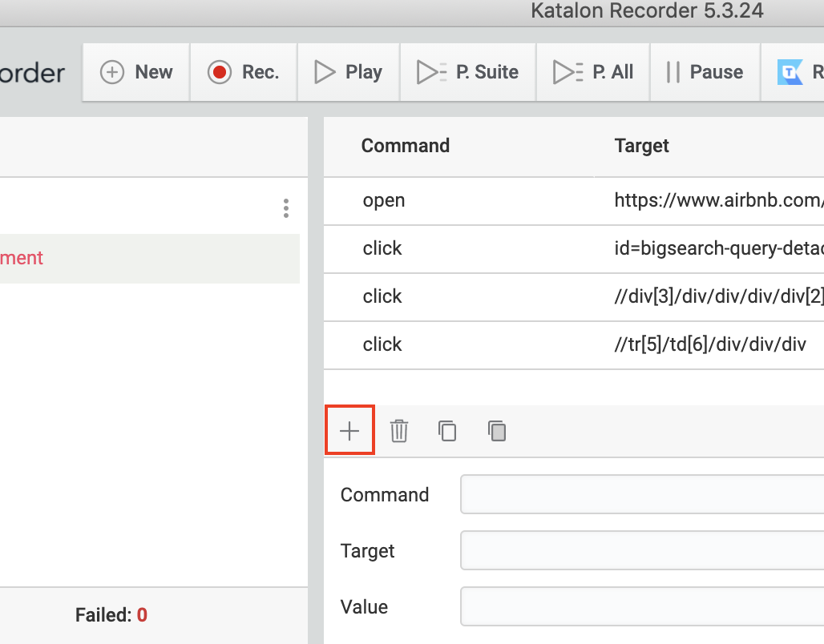824x644 pixels.
Task: Click the TestOps icon in the toolbar
Action: 790,72
